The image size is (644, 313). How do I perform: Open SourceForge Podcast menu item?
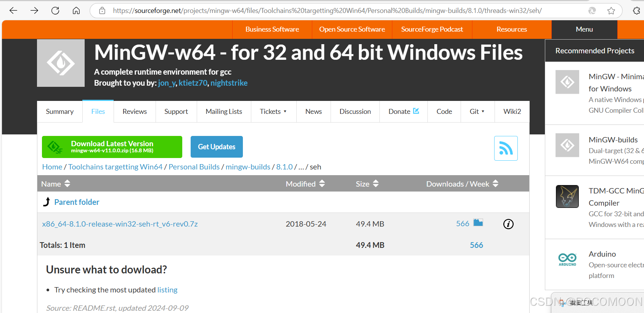[432, 29]
